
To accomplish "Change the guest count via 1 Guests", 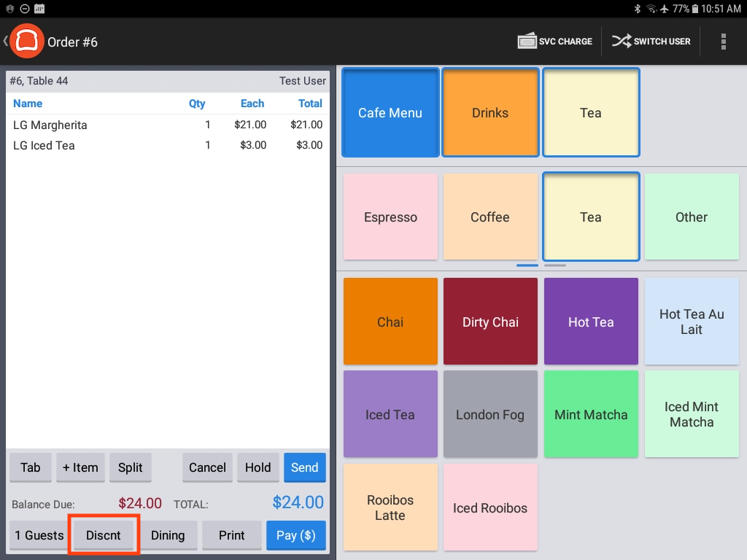I will [x=39, y=535].
